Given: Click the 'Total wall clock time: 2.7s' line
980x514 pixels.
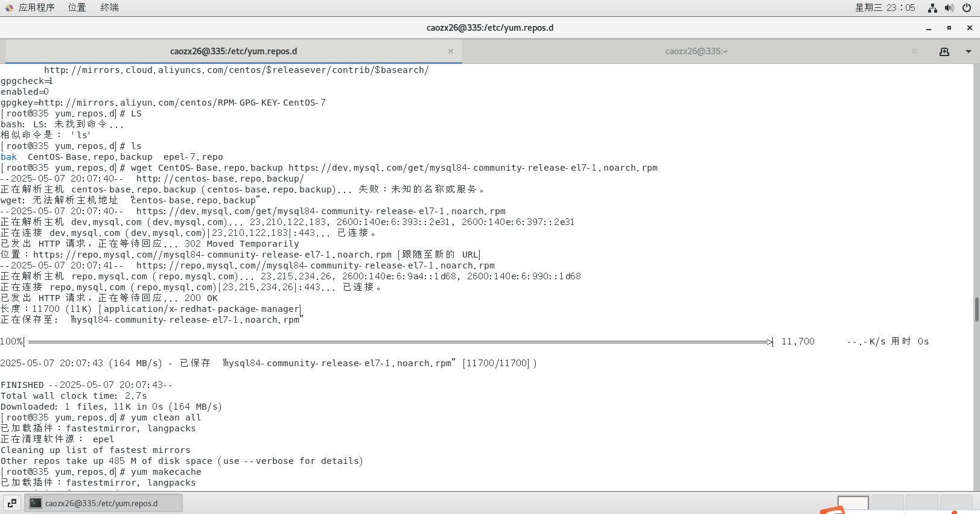Looking at the screenshot, I should click(x=74, y=396).
